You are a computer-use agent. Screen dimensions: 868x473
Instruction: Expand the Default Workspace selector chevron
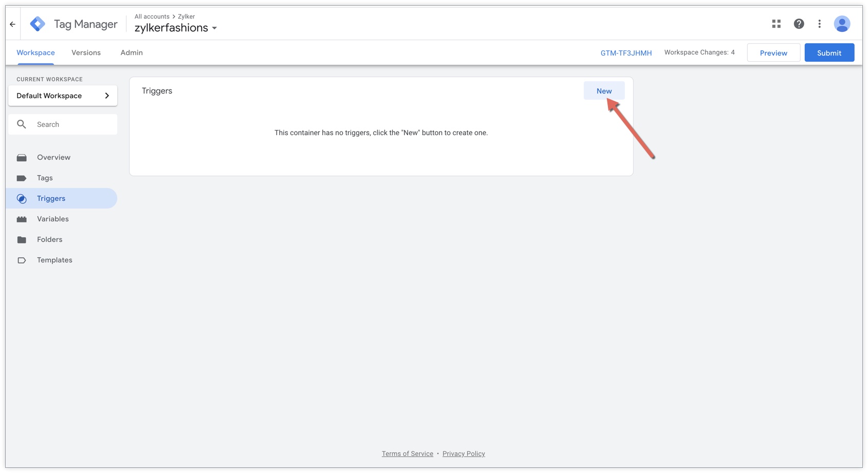(x=107, y=96)
